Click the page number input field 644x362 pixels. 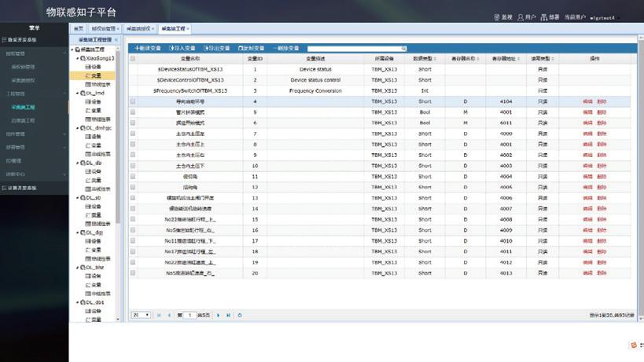point(190,315)
